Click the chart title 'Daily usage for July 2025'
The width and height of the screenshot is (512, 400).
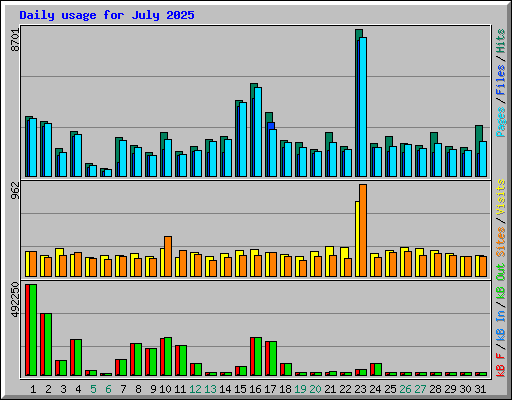(107, 15)
